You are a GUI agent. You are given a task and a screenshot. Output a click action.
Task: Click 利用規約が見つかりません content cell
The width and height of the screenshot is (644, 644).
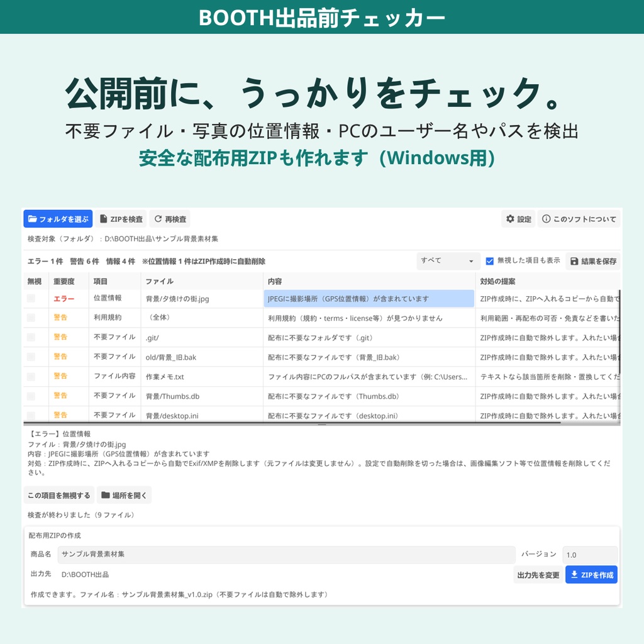pyautogui.click(x=369, y=318)
